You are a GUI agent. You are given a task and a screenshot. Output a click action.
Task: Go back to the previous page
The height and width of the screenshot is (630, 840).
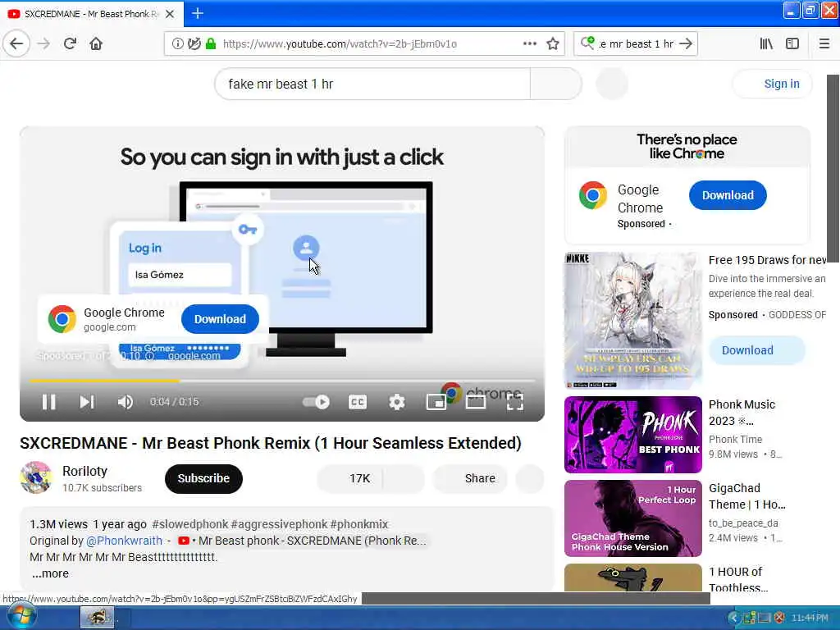(x=16, y=43)
